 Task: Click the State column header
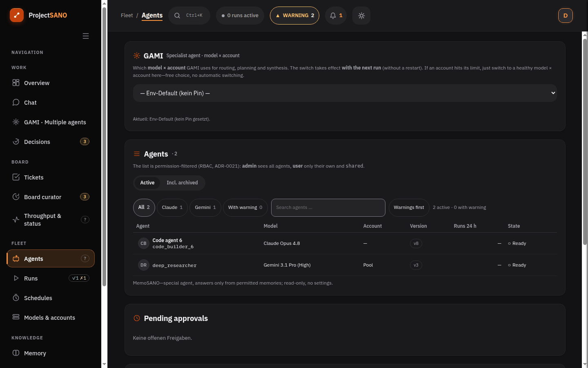tap(514, 226)
